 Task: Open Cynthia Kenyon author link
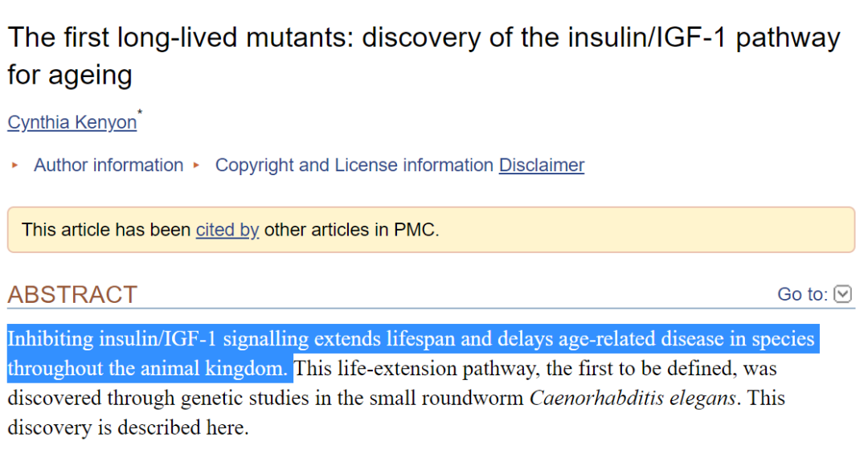[x=72, y=122]
